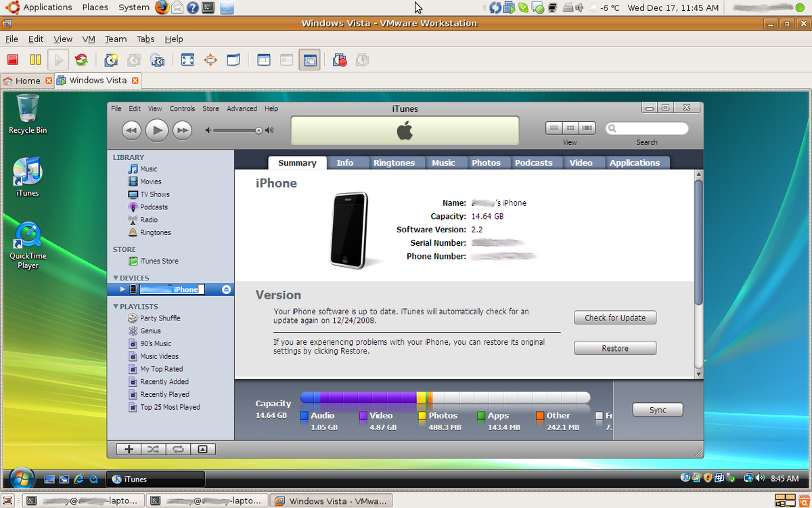
Task: Launch Internet Explorer from Vista quick launch
Action: [78, 479]
